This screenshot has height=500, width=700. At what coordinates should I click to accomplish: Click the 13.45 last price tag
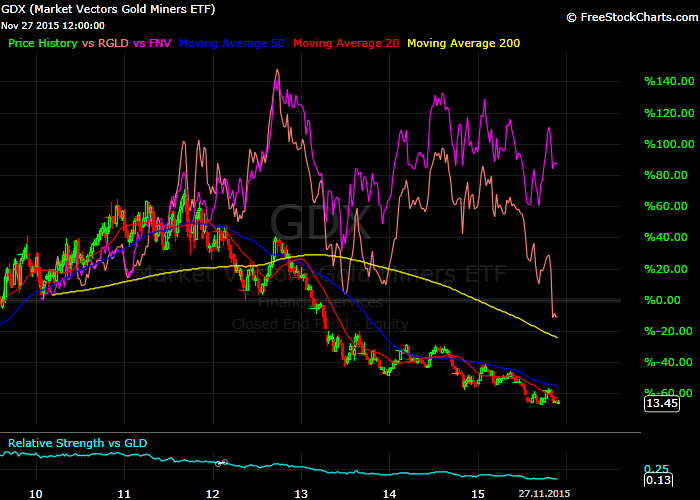(x=662, y=404)
